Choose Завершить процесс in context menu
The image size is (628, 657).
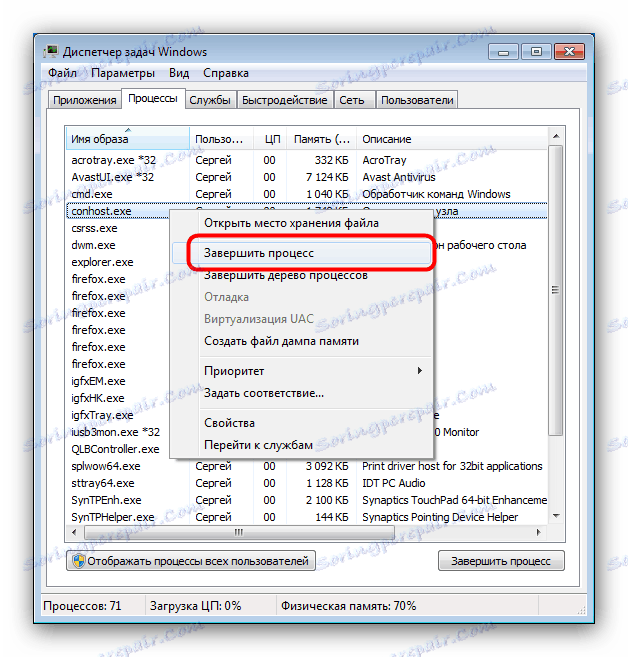[x=302, y=253]
